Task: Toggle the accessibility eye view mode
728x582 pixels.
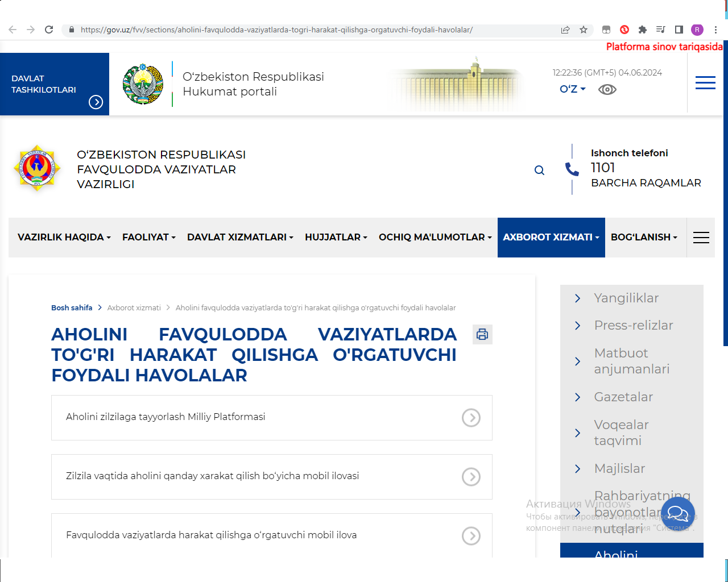Action: [x=607, y=89]
